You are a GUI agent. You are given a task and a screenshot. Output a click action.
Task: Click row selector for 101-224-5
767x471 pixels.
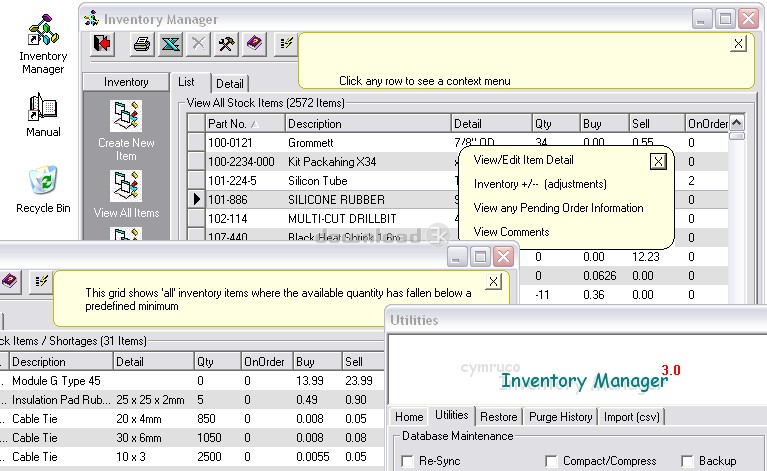[197, 180]
